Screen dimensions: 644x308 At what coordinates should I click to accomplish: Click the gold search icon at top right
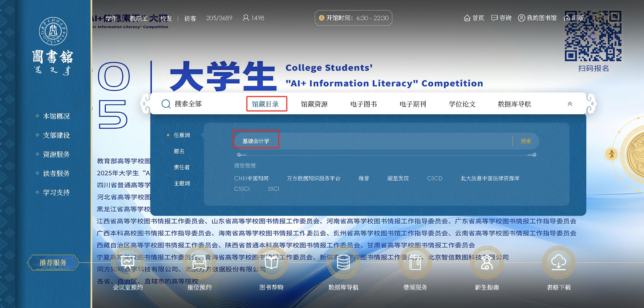click(x=599, y=18)
